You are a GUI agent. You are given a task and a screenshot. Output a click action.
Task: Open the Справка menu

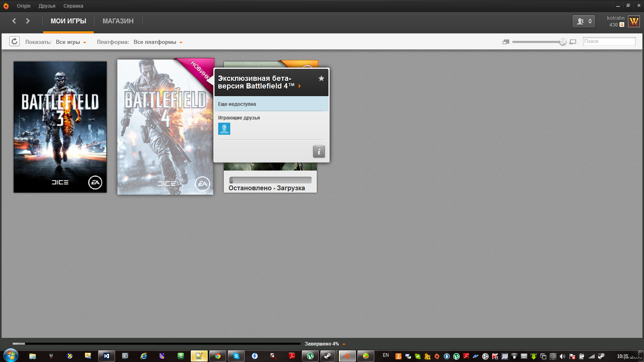(x=73, y=6)
